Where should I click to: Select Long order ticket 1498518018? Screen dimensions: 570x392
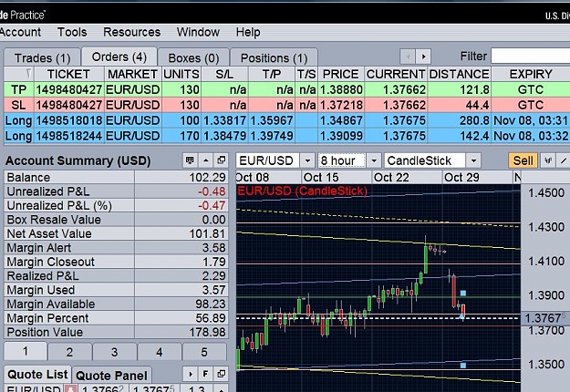coord(286,120)
